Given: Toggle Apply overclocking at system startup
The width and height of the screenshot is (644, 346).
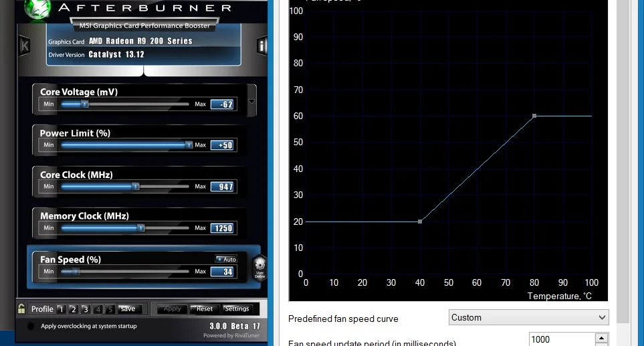Looking at the screenshot, I should (x=30, y=327).
